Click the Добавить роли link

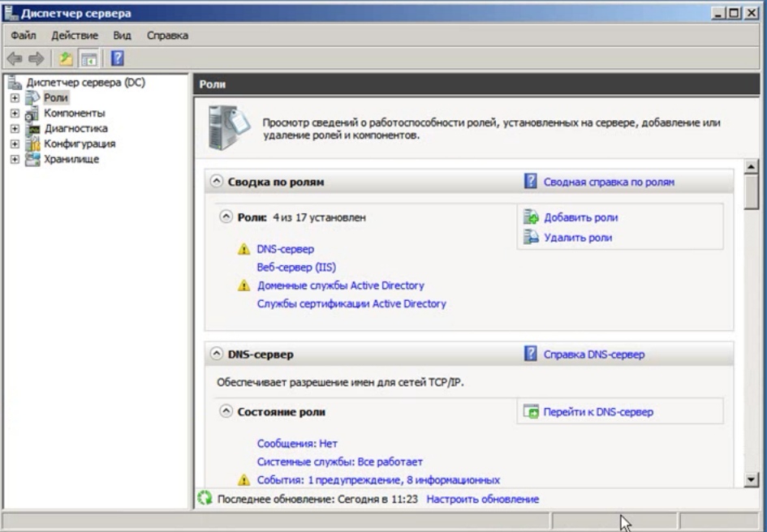click(x=580, y=217)
